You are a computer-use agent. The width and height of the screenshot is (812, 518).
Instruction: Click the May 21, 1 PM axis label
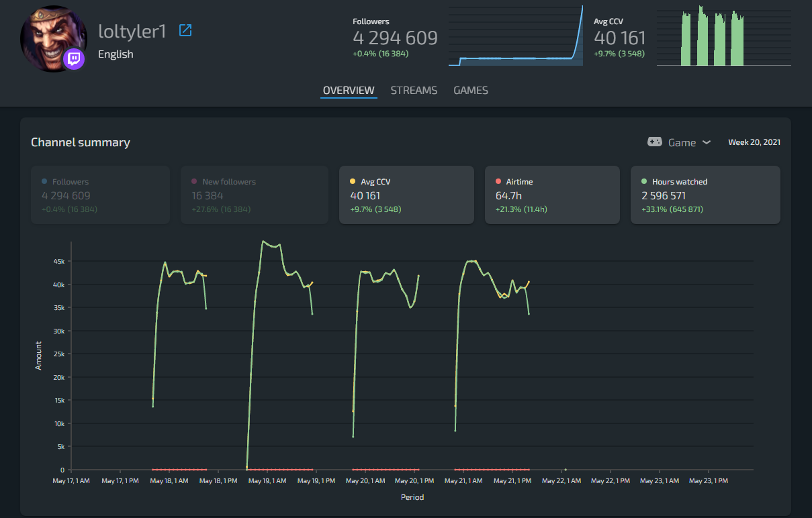(x=513, y=480)
